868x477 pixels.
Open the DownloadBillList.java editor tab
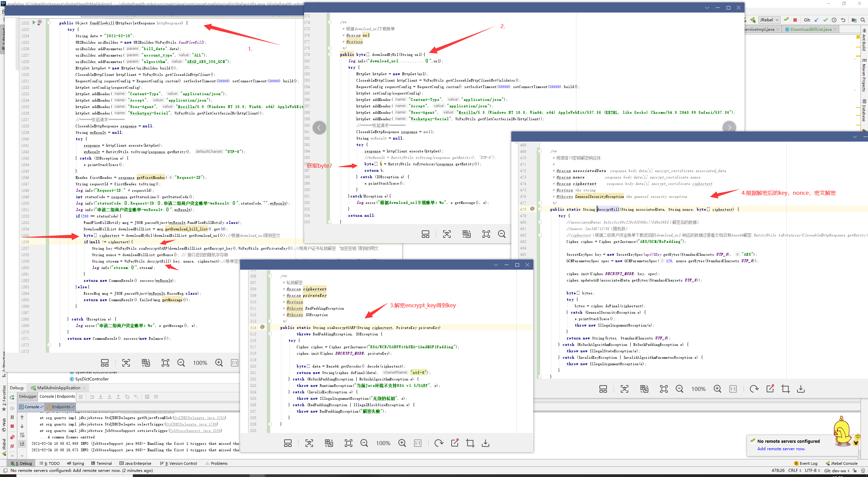tap(810, 29)
